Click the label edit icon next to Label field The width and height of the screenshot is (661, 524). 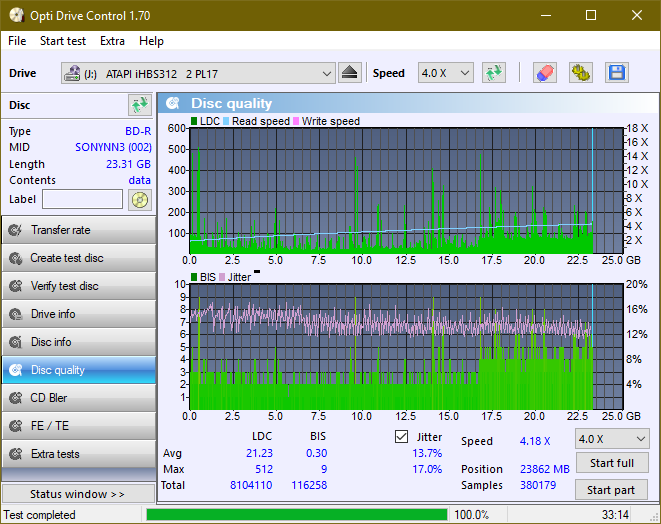[139, 199]
